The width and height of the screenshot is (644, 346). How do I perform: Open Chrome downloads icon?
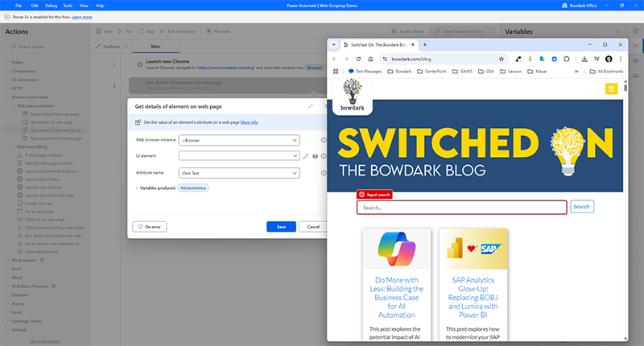tap(584, 59)
